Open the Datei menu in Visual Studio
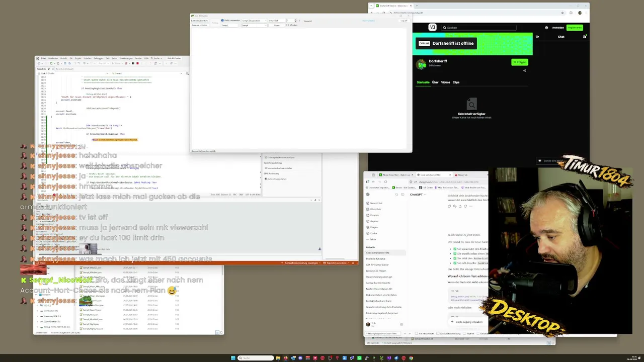This screenshot has width=644, height=362. (x=44, y=58)
